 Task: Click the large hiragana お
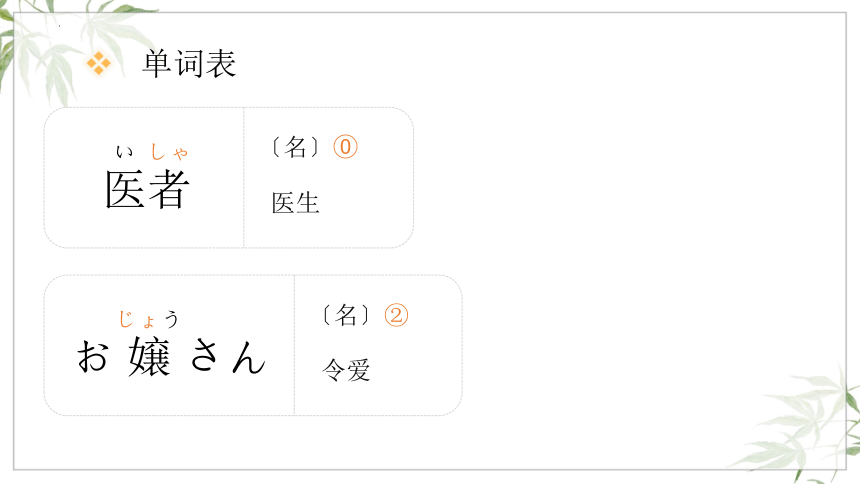point(92,356)
